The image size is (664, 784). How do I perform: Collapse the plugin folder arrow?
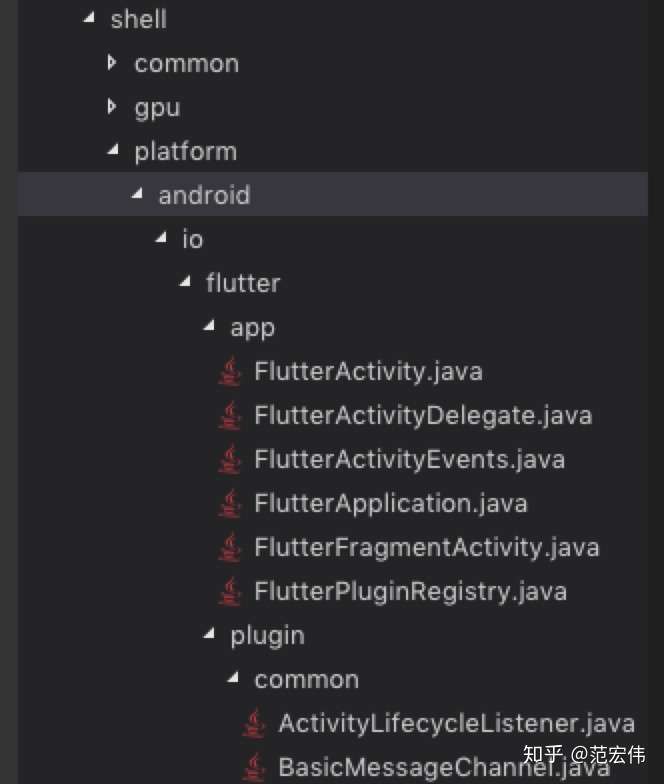209,635
